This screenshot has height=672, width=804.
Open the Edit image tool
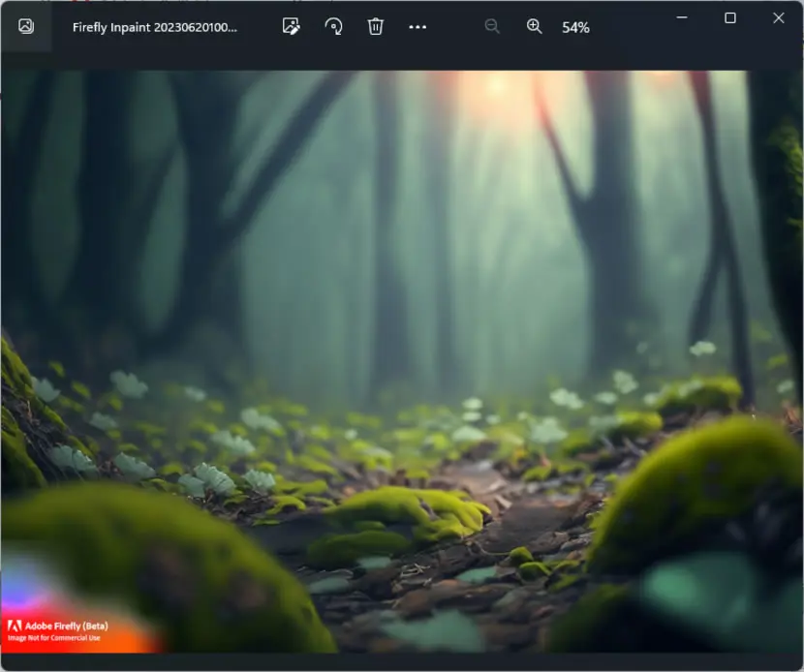(291, 27)
